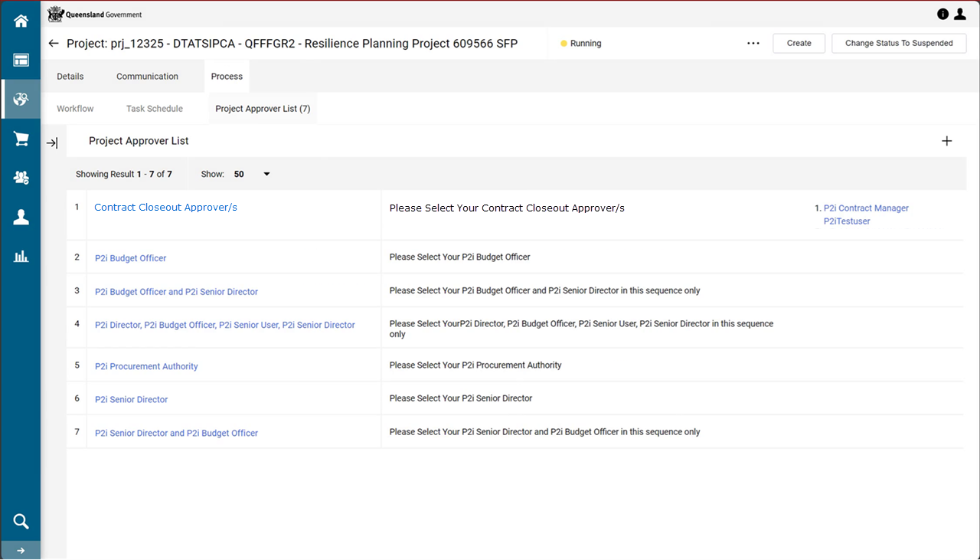Open the search magnifier icon in sidebar
The height and width of the screenshot is (560, 980).
tap(21, 522)
